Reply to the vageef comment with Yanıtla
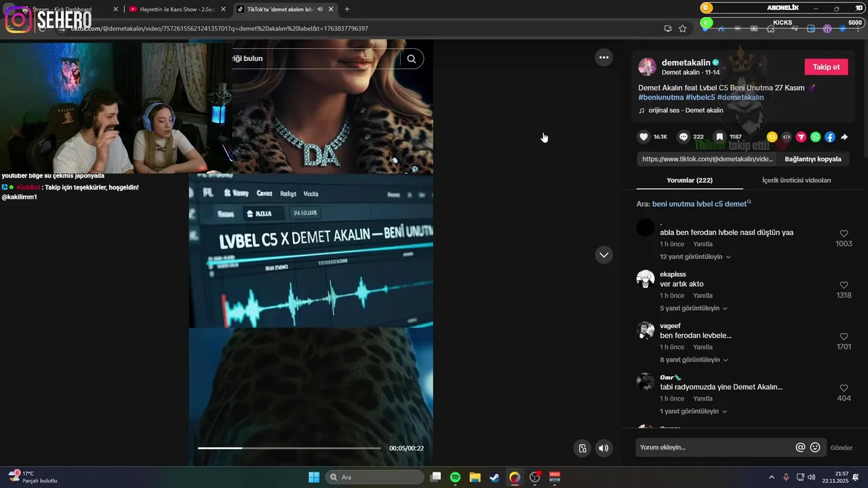The image size is (868, 488). [703, 347]
